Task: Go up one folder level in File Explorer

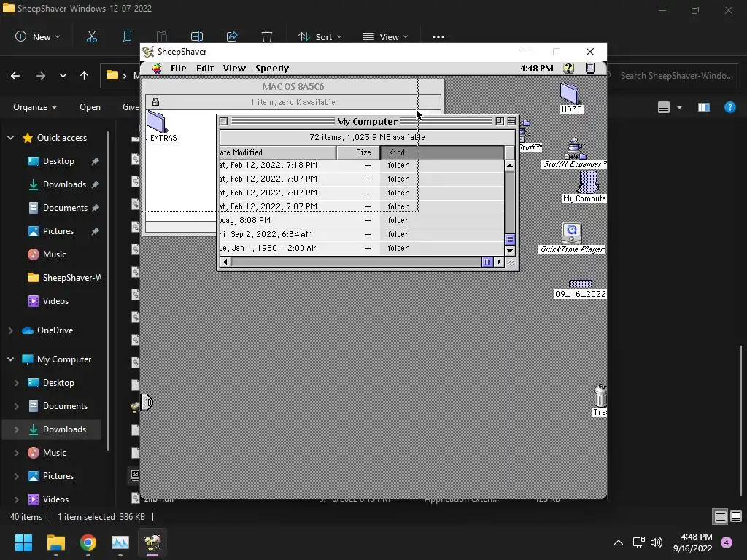Action: click(85, 76)
